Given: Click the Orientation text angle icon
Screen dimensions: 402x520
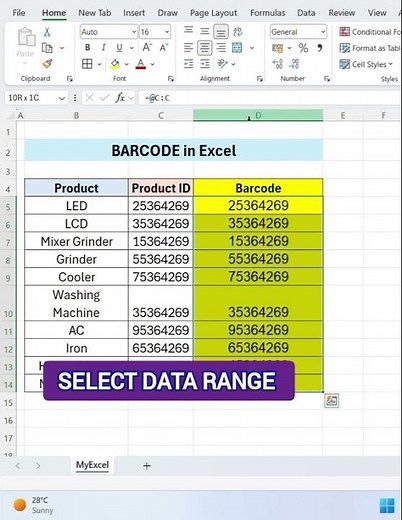Looking at the screenshot, I should pyautogui.click(x=222, y=63).
